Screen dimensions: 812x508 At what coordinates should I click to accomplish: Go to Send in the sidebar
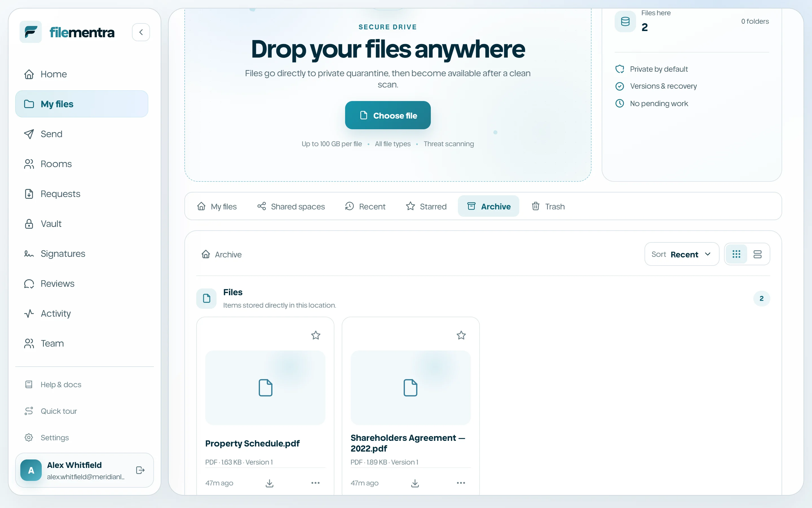click(x=81, y=134)
